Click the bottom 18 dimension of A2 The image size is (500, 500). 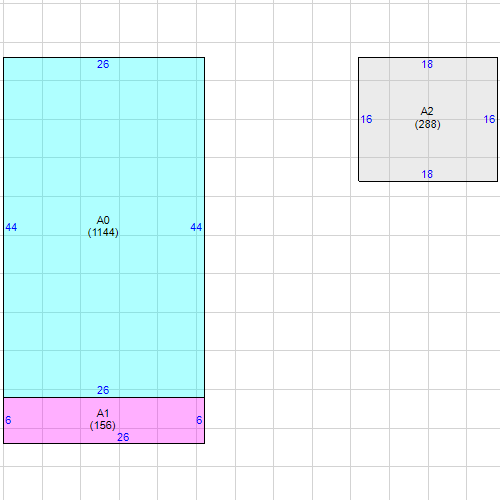[427, 174]
